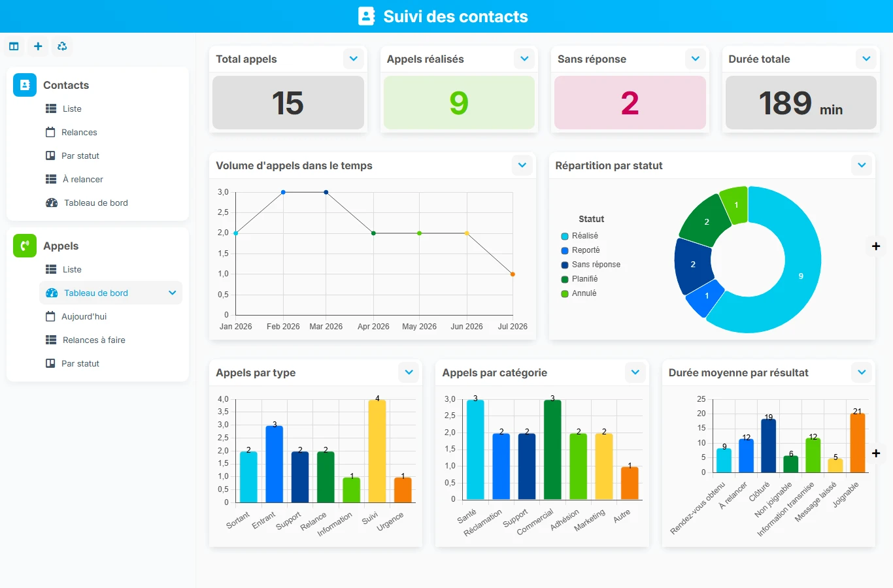Open Durée moyenne par résultat dropdown
The width and height of the screenshot is (893, 588).
coord(862,372)
